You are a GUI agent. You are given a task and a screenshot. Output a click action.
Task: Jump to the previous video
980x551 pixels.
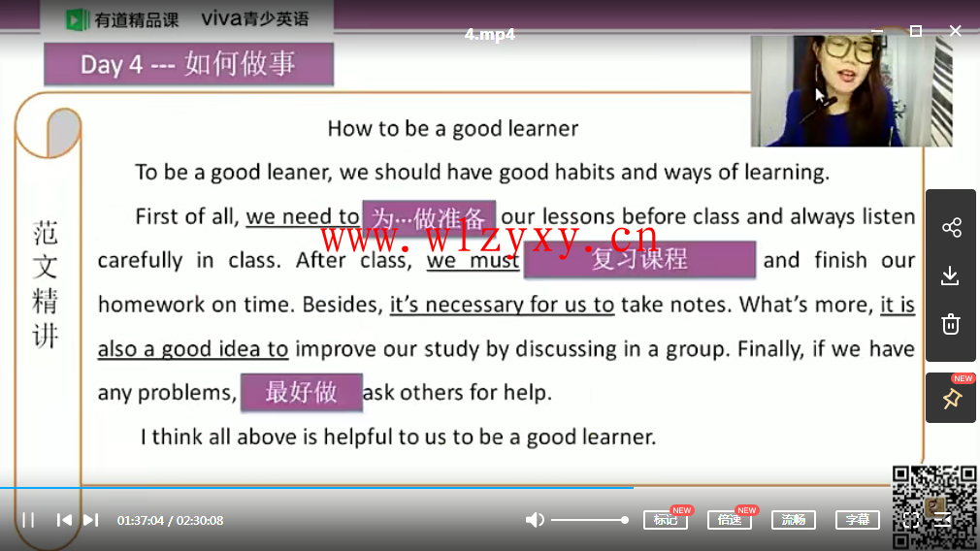coord(64,520)
